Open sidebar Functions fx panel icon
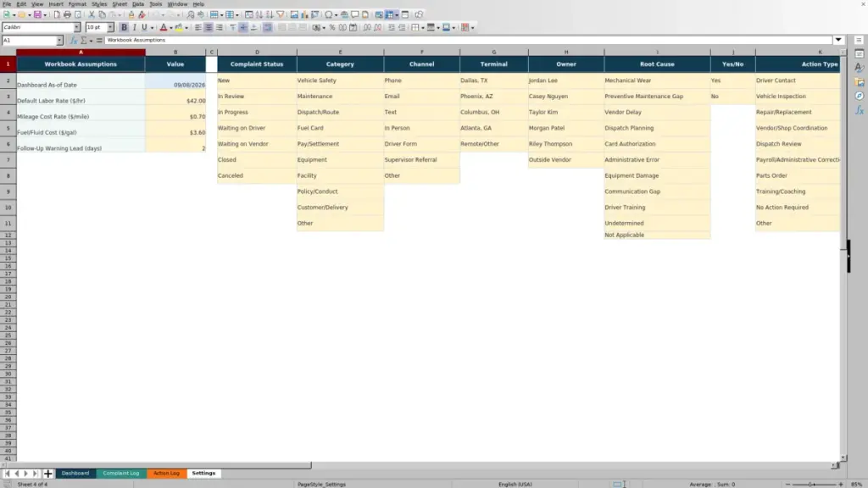The height and width of the screenshot is (488, 868). point(860,110)
